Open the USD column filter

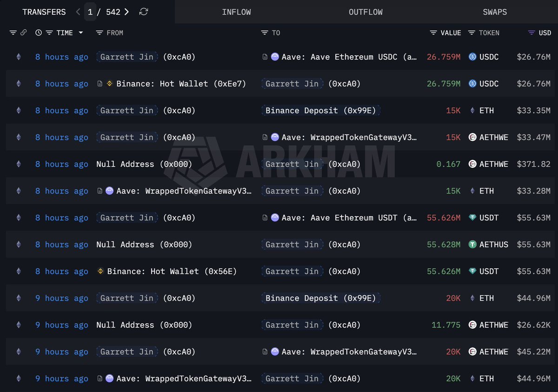click(531, 33)
